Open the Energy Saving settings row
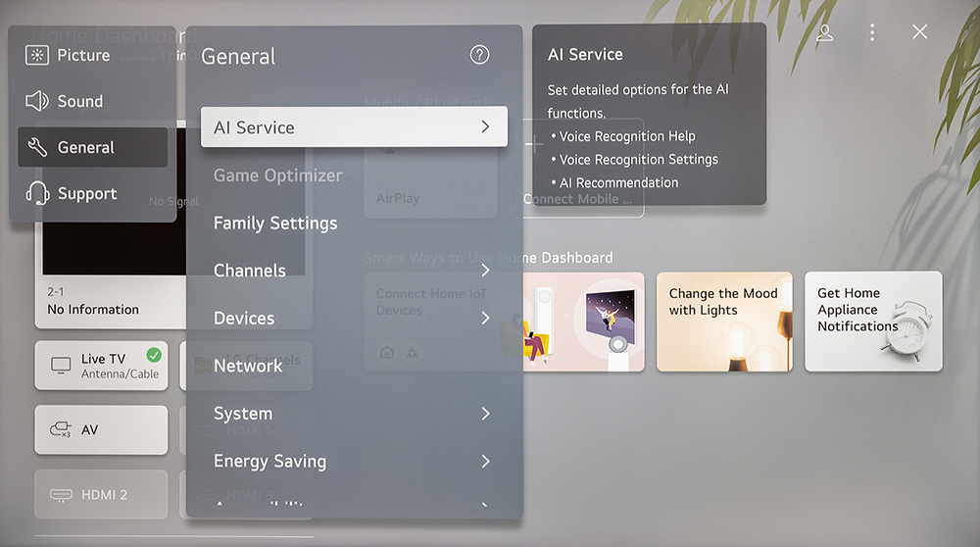This screenshot has width=980, height=547. 354,461
